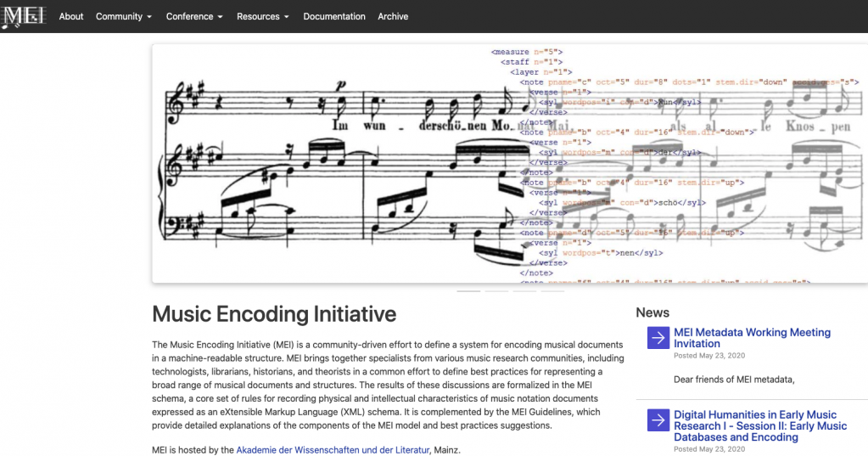Open the About page

pyautogui.click(x=71, y=17)
